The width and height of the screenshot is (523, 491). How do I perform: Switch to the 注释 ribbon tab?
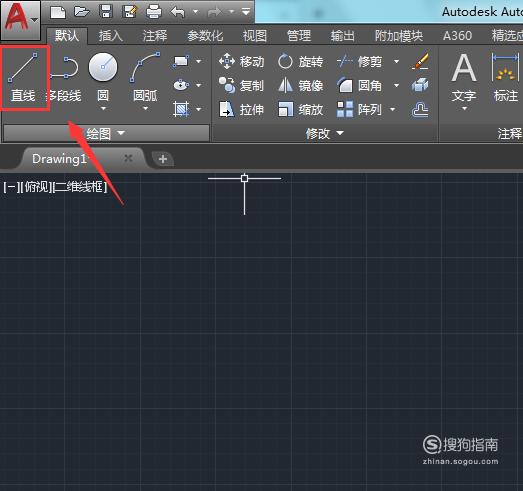[x=155, y=35]
